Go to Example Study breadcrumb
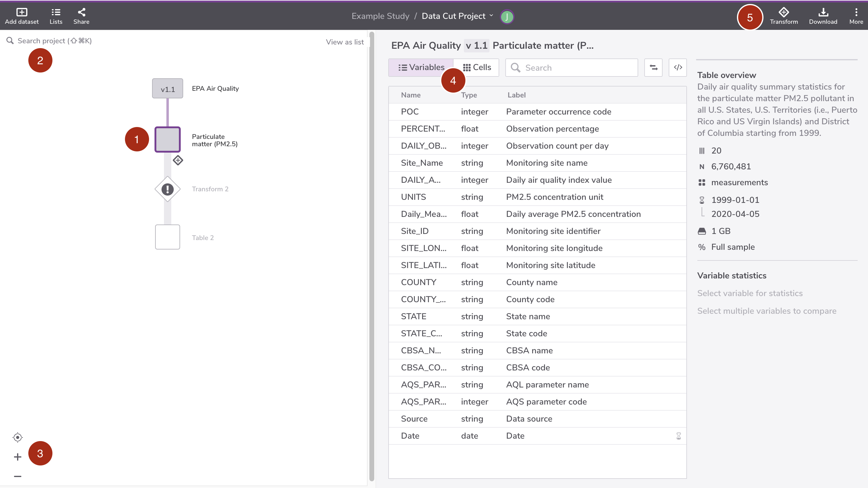 [380, 16]
